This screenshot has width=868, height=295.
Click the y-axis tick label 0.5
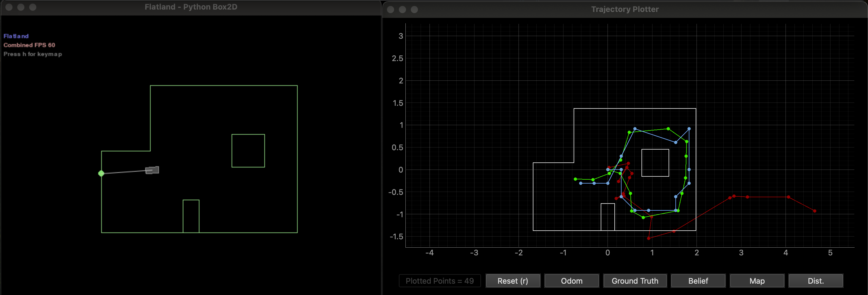point(397,147)
